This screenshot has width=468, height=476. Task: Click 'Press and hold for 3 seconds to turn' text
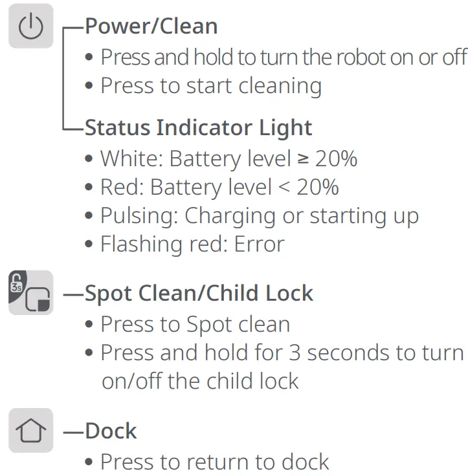tap(282, 352)
